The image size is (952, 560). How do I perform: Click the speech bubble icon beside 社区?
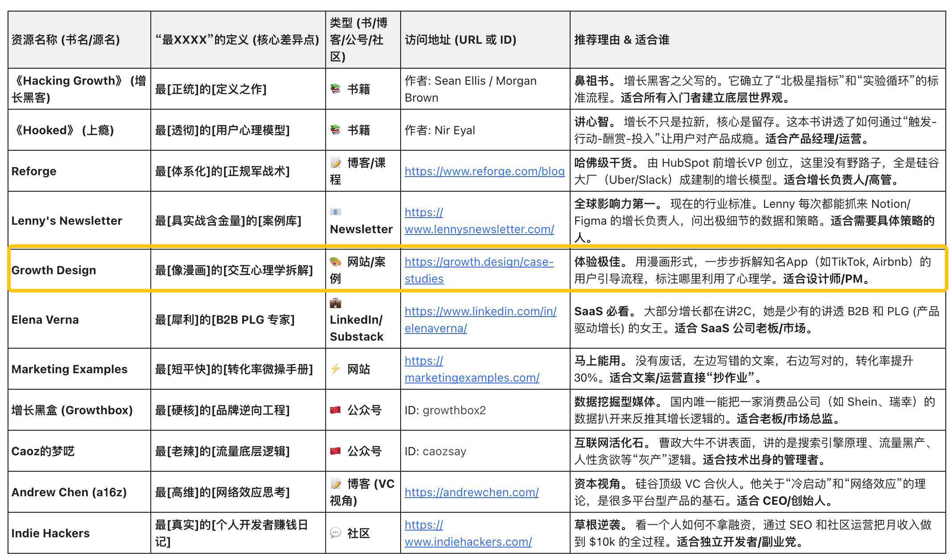pos(335,533)
